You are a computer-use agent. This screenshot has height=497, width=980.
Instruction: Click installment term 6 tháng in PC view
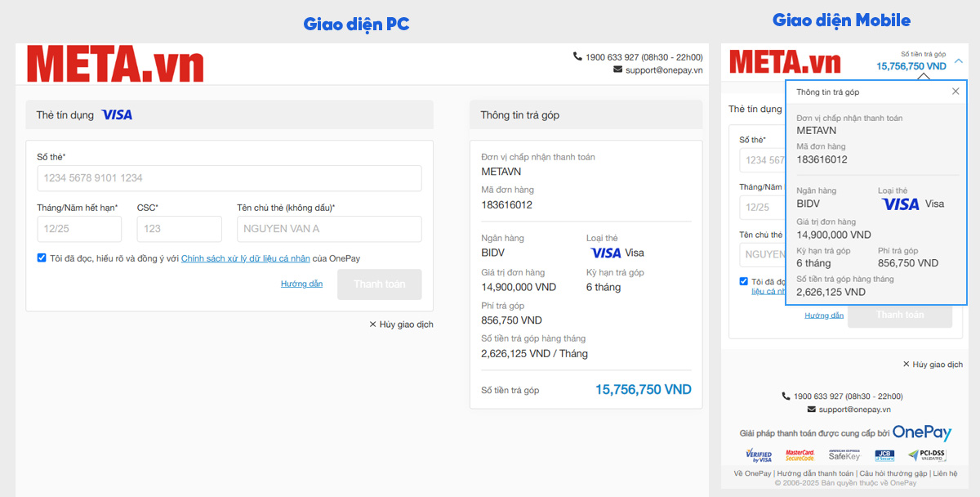604,287
